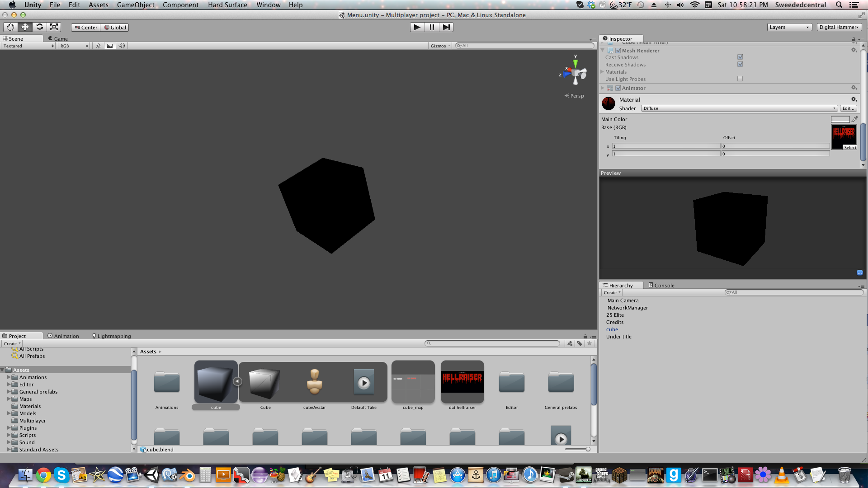This screenshot has width=868, height=488.
Task: Open Mesh Renderer gear settings menu
Action: (854, 50)
